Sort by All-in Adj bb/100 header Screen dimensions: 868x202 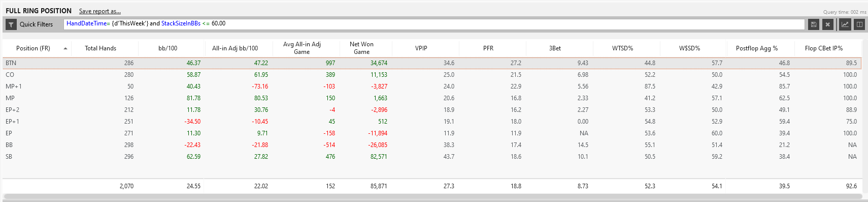point(235,48)
